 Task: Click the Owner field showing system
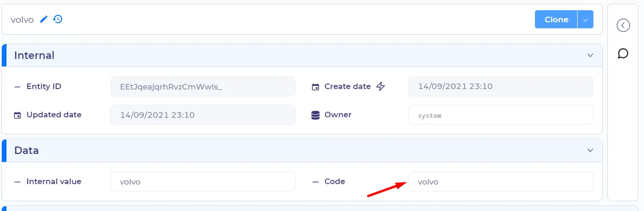(x=501, y=115)
